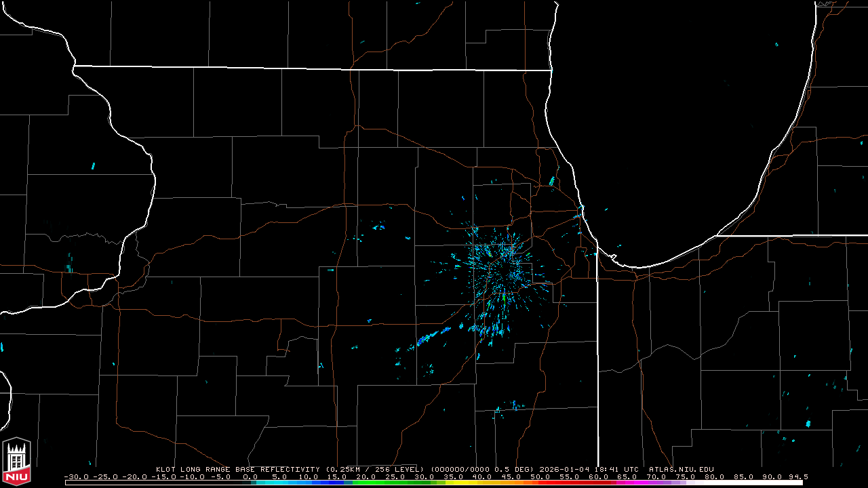
Task: Click the ATLAS.NIU.EDU site text
Action: point(682,469)
